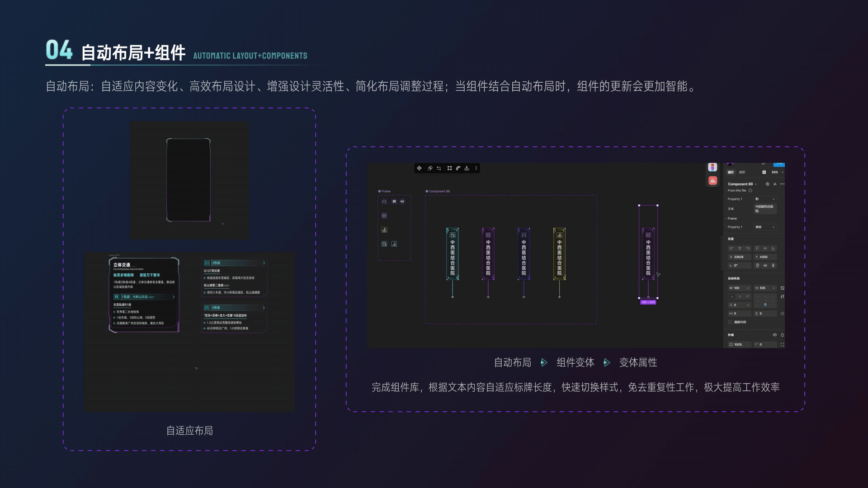Click the Component 89 frame label on canvas

click(x=439, y=191)
